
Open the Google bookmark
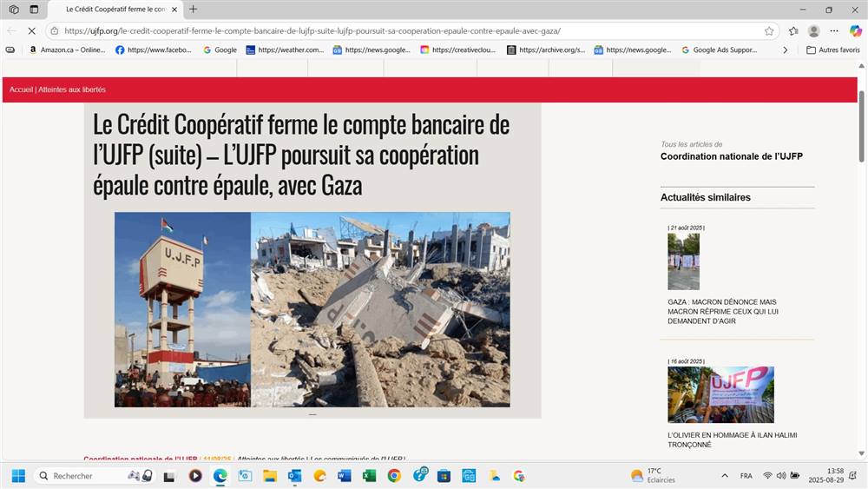point(220,50)
